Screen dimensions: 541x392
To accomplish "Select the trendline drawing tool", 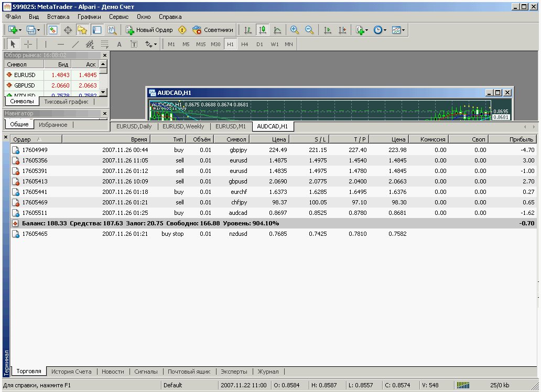I will (x=75, y=44).
